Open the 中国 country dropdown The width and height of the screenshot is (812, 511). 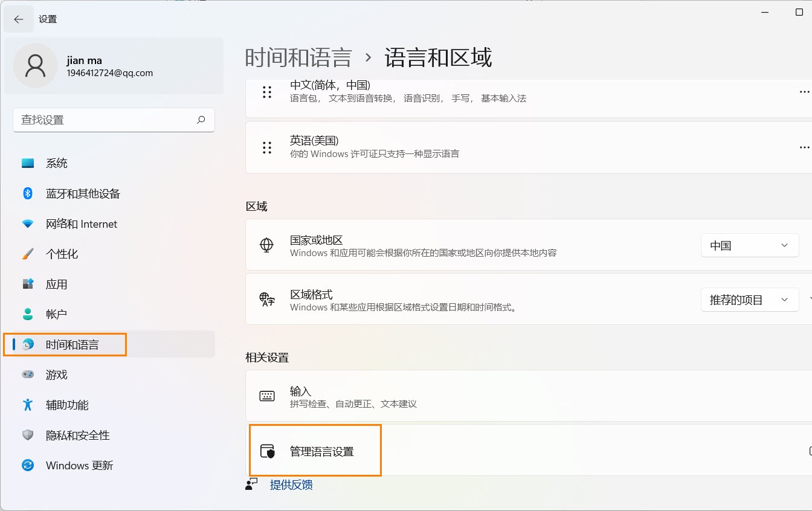750,245
